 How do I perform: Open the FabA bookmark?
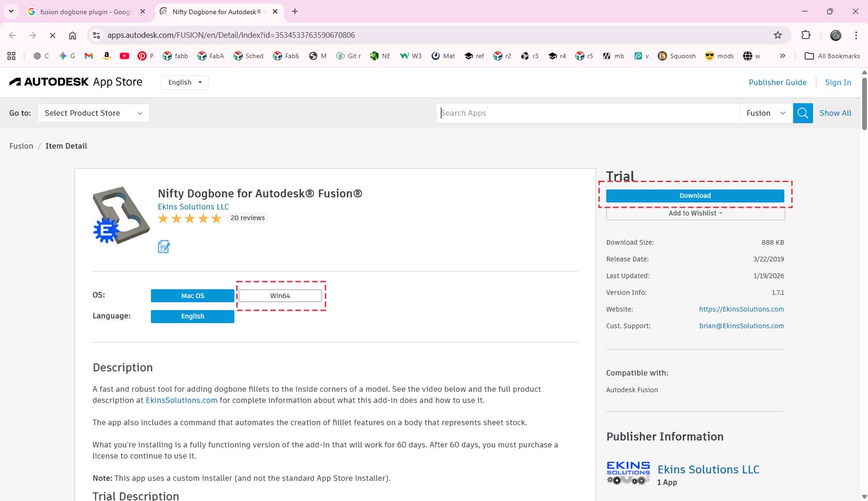pos(211,56)
